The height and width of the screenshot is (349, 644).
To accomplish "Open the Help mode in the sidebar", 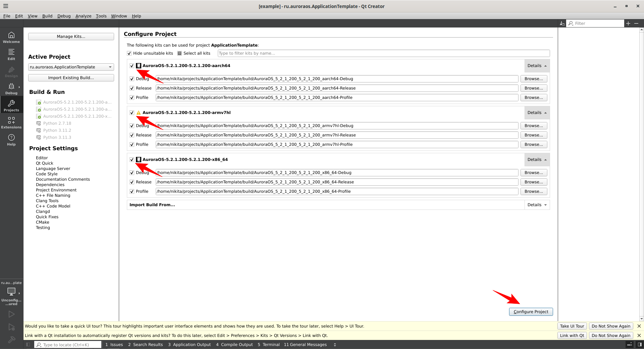I will [x=11, y=139].
